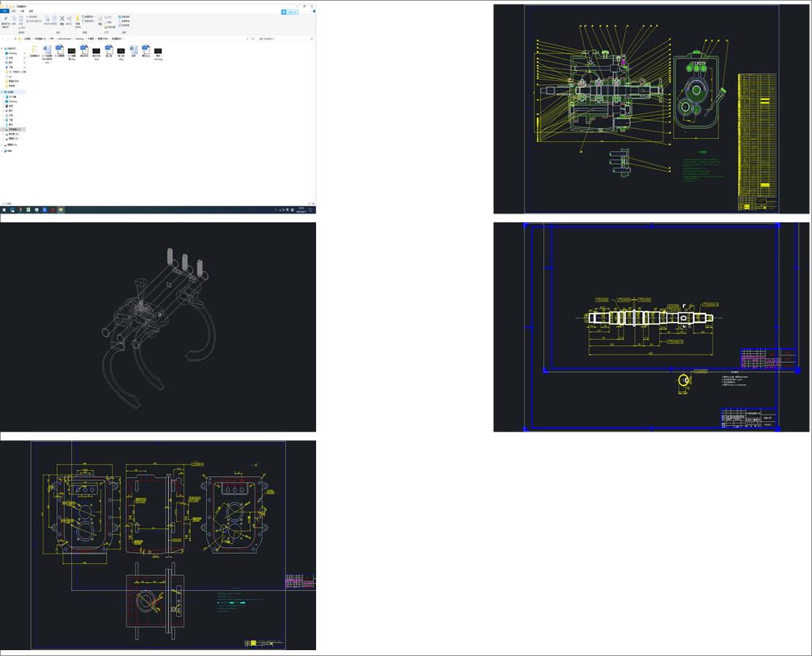Image resolution: width=812 pixels, height=656 pixels.
Task: Open the red app icon on taskbar
Action: coord(52,210)
